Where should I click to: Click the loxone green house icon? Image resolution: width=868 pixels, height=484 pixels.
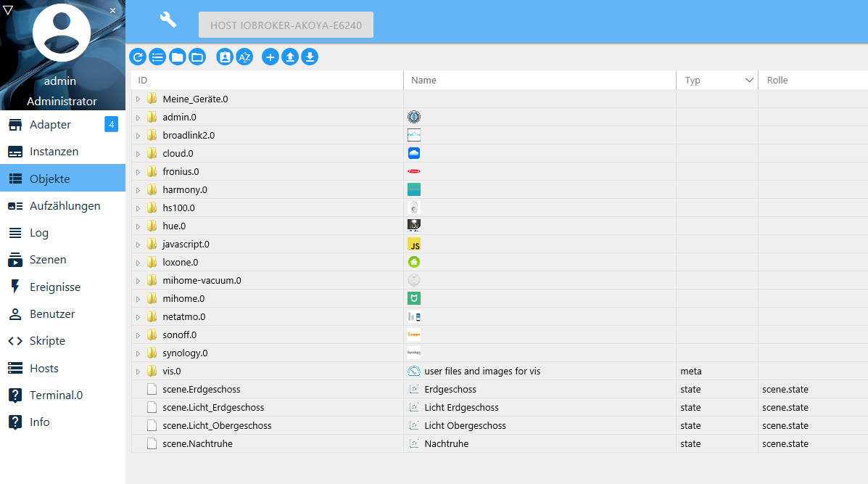[x=414, y=262]
